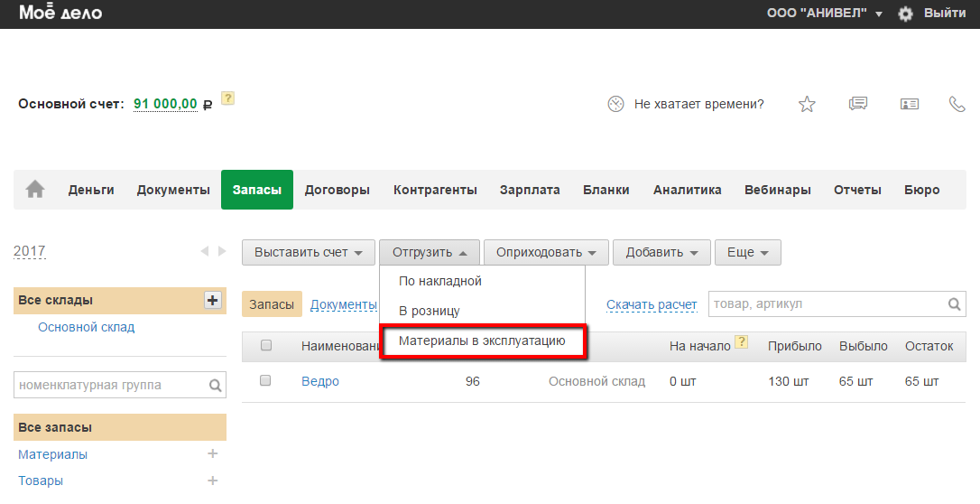Open the 'Деньги' navigation tab
This screenshot has height=504, width=980.
click(x=91, y=190)
